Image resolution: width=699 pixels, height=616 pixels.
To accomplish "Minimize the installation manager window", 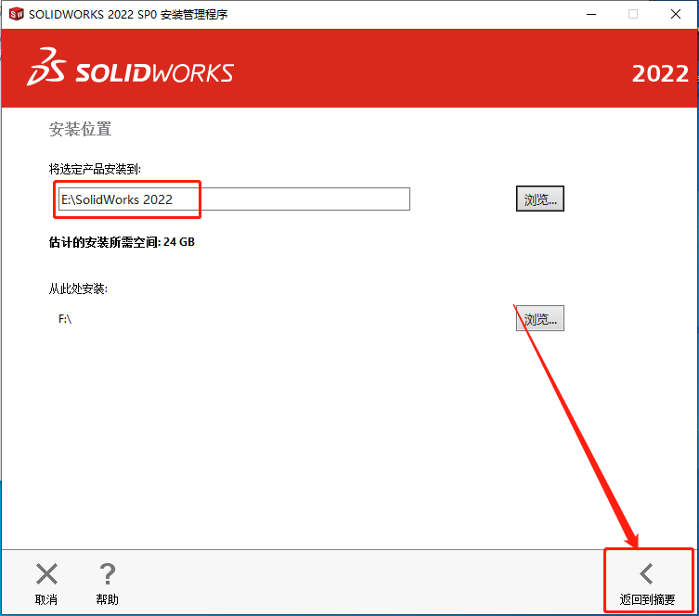I will pyautogui.click(x=591, y=14).
